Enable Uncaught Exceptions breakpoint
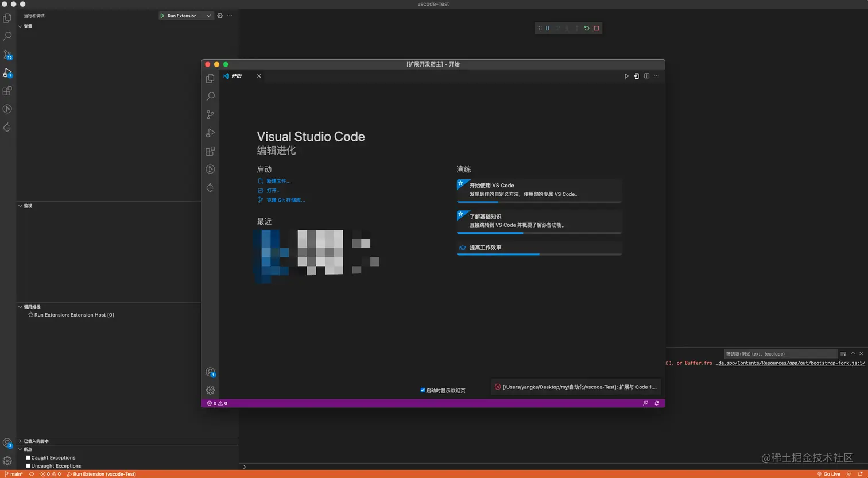 click(x=28, y=466)
